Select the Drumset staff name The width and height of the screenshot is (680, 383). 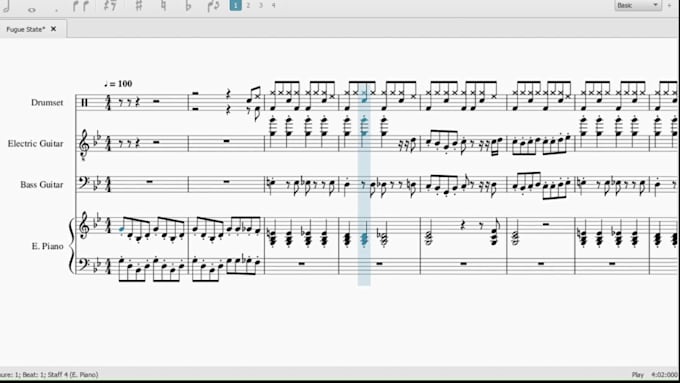click(x=47, y=103)
